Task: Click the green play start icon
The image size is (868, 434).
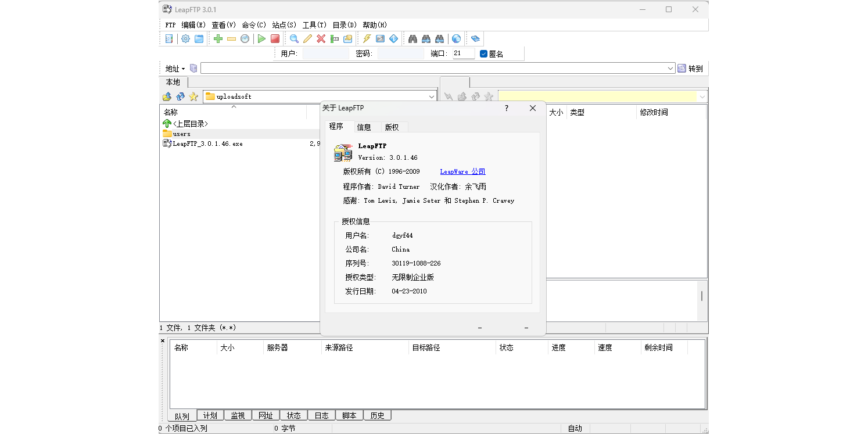Action: (261, 39)
